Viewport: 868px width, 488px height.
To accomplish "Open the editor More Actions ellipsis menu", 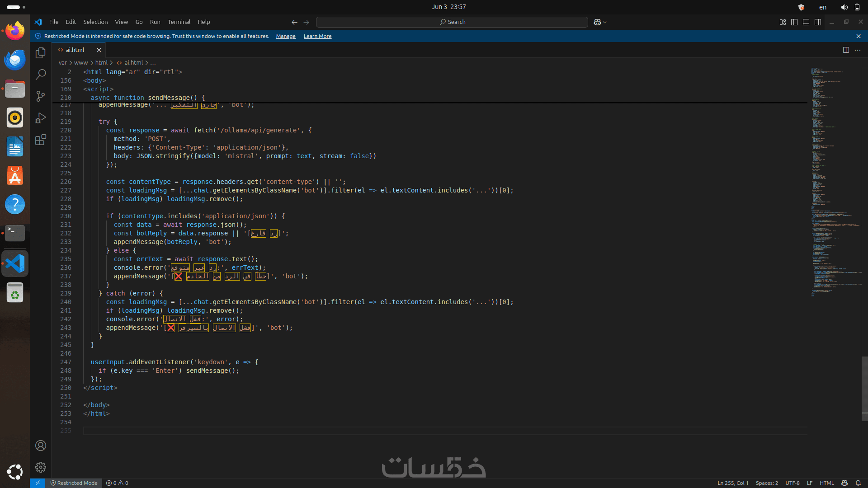I will (x=858, y=50).
